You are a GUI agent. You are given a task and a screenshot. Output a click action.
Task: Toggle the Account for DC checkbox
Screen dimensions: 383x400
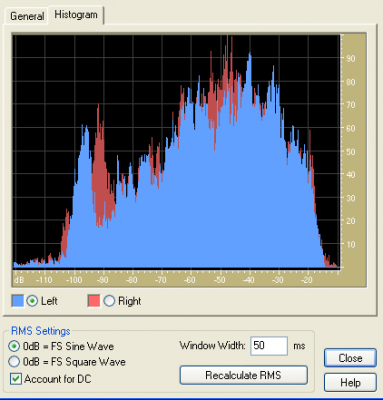click(x=15, y=379)
